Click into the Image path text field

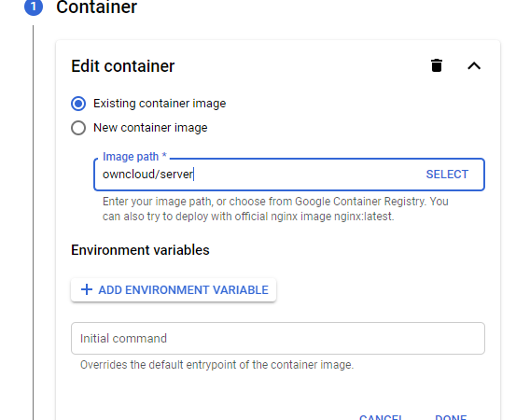[257, 175]
